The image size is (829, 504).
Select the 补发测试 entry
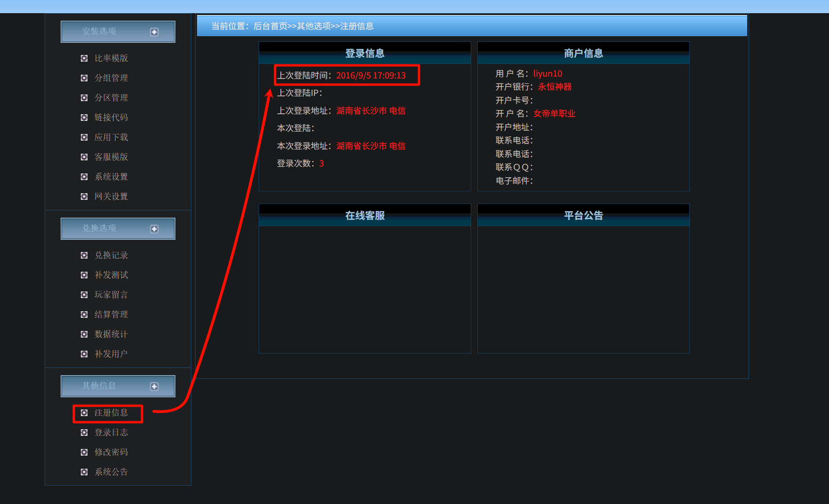pyautogui.click(x=111, y=275)
